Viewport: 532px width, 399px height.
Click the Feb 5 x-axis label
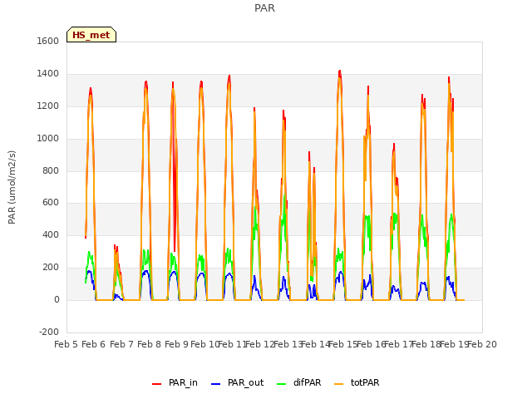66,344
